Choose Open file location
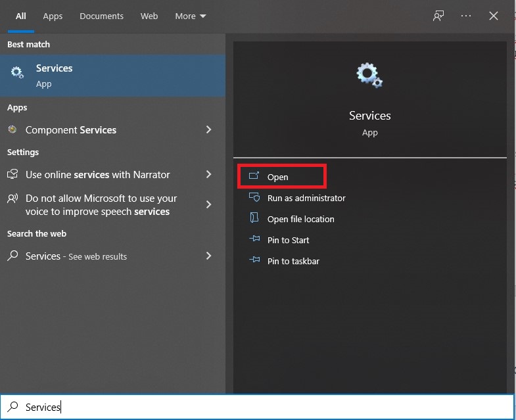 (x=300, y=220)
